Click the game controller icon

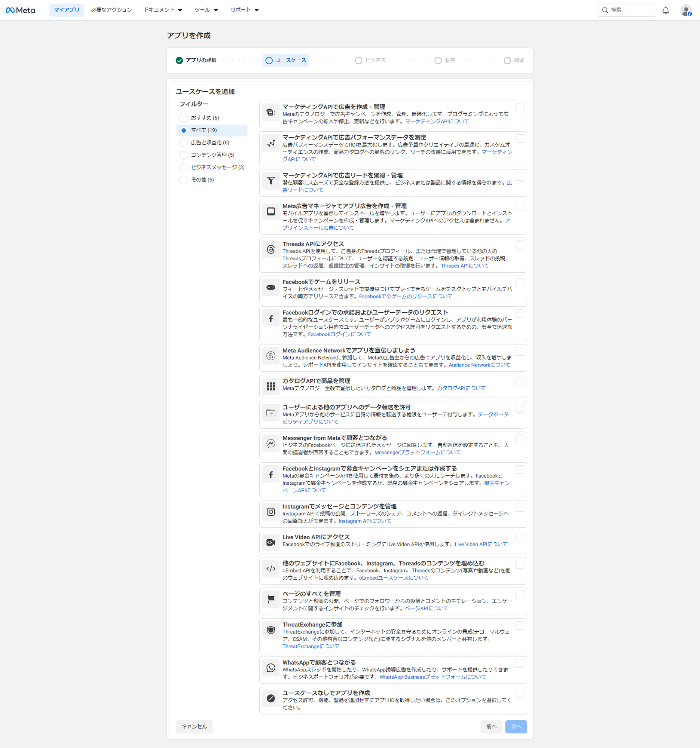click(x=270, y=288)
